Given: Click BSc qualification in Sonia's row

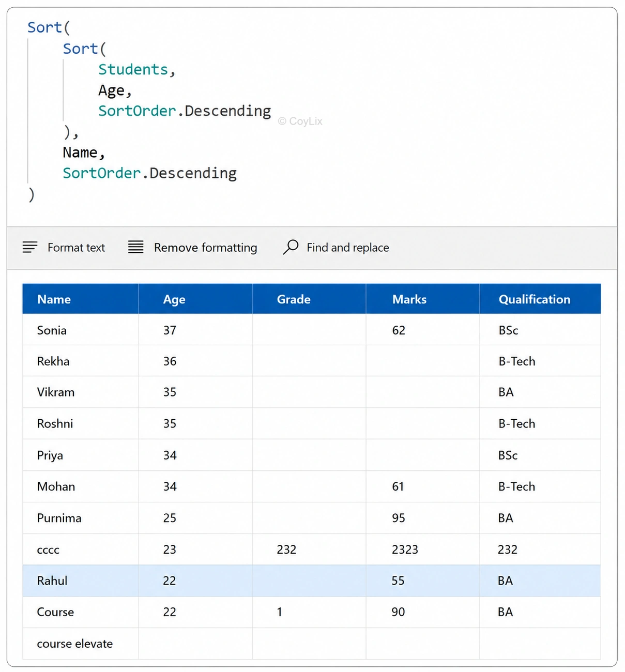Looking at the screenshot, I should point(508,330).
